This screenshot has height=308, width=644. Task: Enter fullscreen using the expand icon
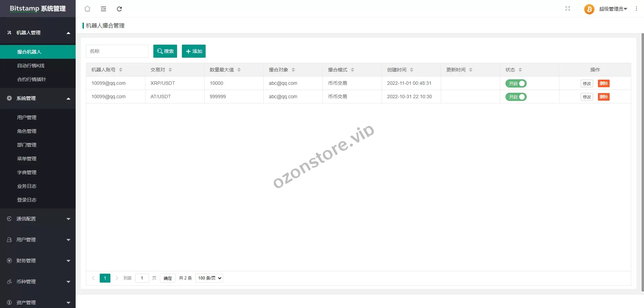tap(568, 9)
